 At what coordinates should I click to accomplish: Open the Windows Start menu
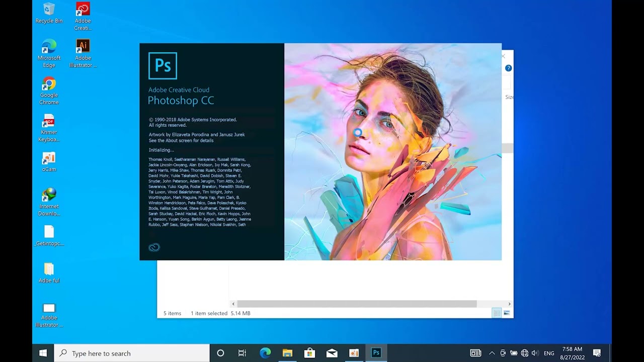coord(43,353)
